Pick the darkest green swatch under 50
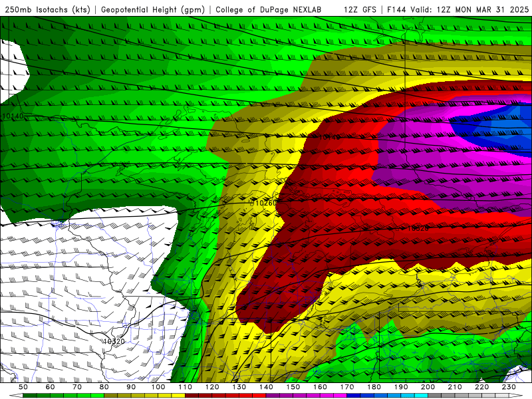 (30, 396)
